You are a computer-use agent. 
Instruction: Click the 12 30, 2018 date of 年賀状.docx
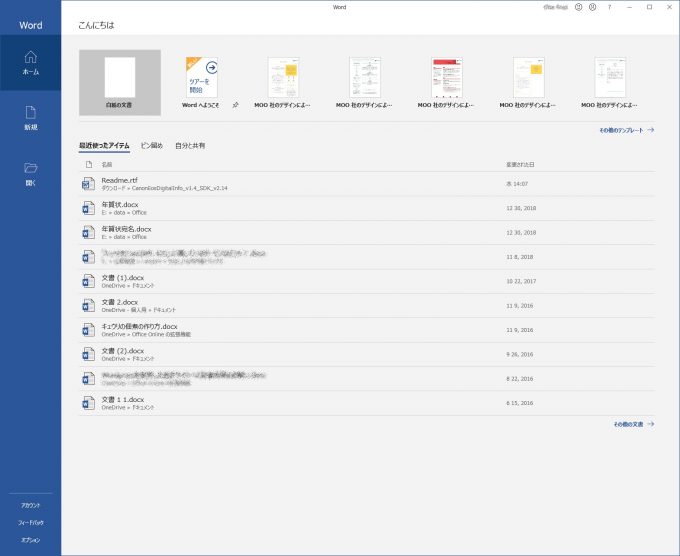coord(521,208)
